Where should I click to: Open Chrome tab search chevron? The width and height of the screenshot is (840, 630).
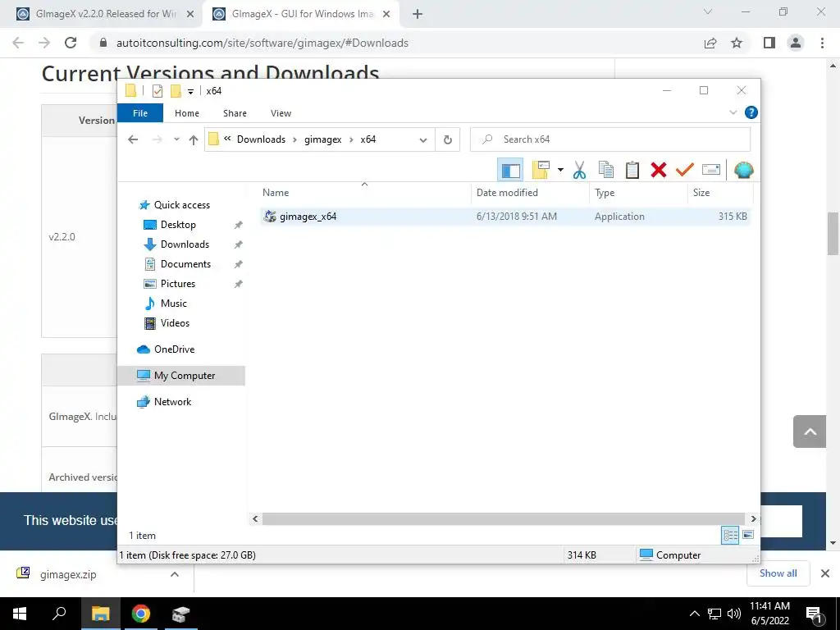708,11
